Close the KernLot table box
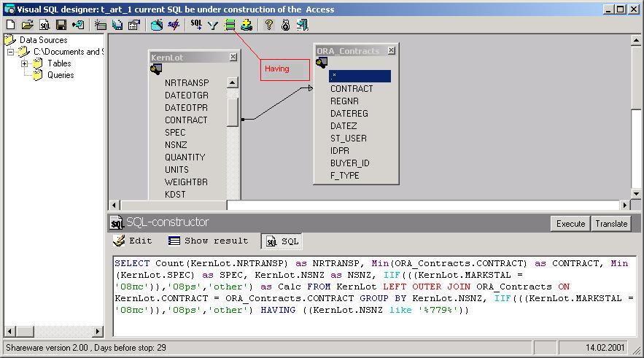The width and height of the screenshot is (644, 358). click(233, 57)
